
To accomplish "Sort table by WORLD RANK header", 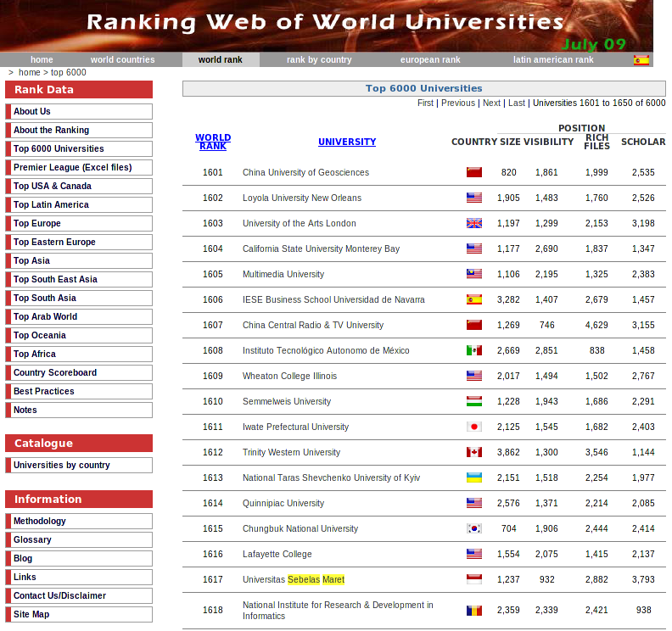I will (x=213, y=142).
